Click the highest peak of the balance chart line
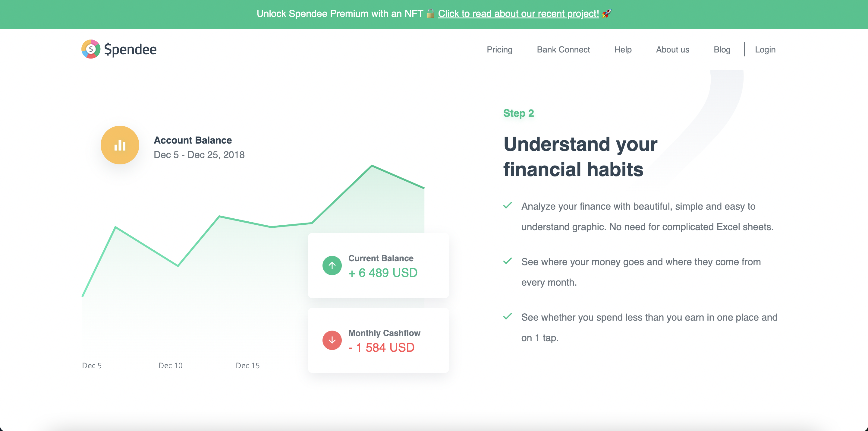 372,166
